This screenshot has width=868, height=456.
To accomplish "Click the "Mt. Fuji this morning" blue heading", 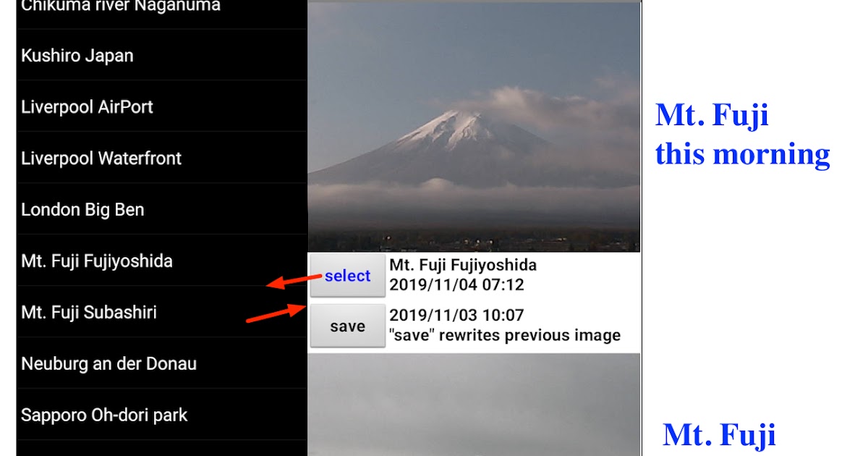I will click(742, 135).
